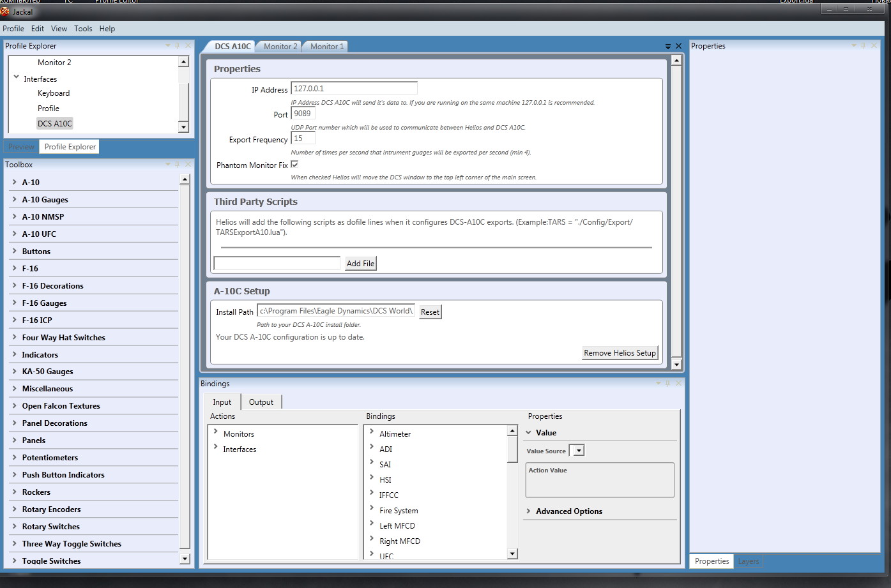This screenshot has width=891, height=588.
Task: Switch to the Layers tab
Action: [749, 561]
